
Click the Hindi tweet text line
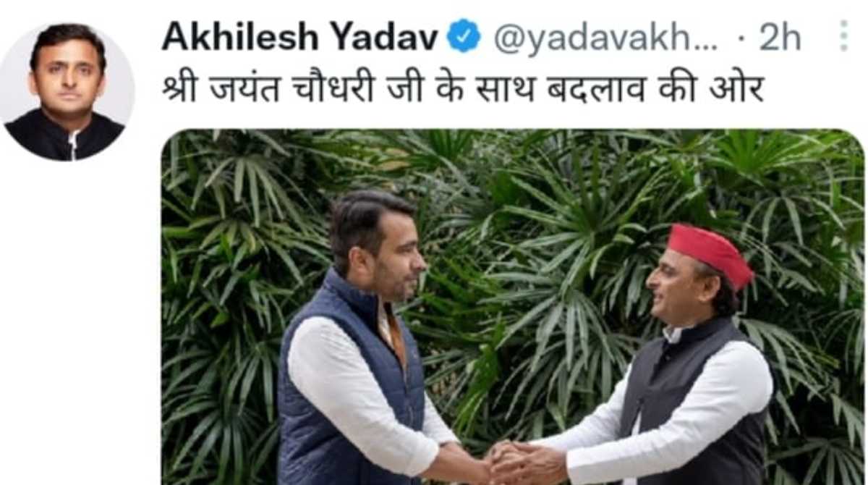point(463,90)
